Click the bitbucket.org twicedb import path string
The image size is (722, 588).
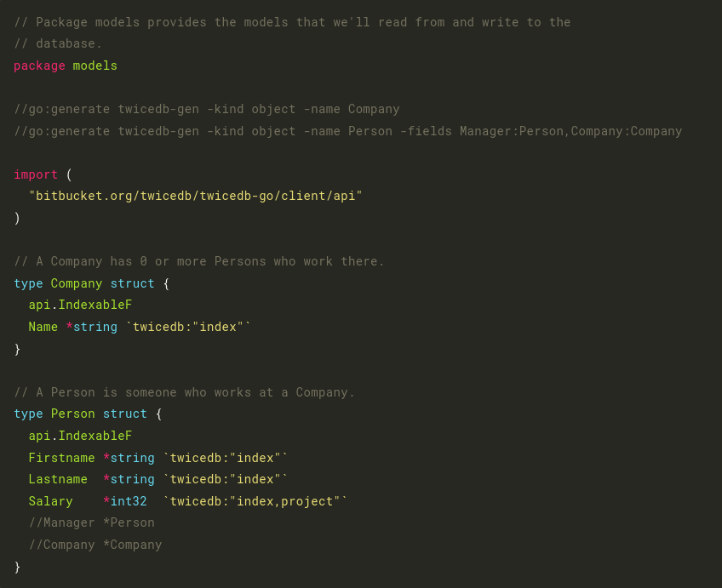tap(196, 196)
